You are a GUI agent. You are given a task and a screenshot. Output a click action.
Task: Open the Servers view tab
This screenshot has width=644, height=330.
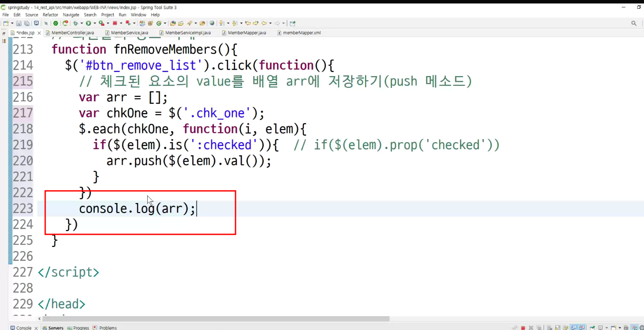tap(53, 327)
